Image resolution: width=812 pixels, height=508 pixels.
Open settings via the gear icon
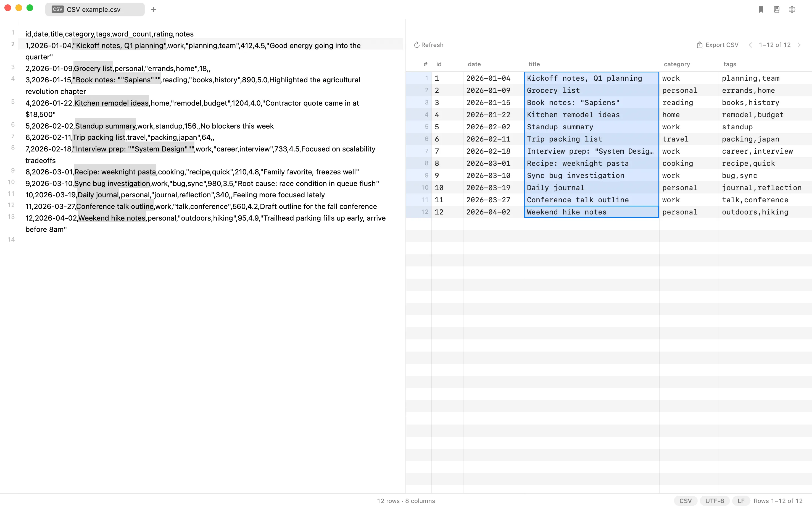792,9
